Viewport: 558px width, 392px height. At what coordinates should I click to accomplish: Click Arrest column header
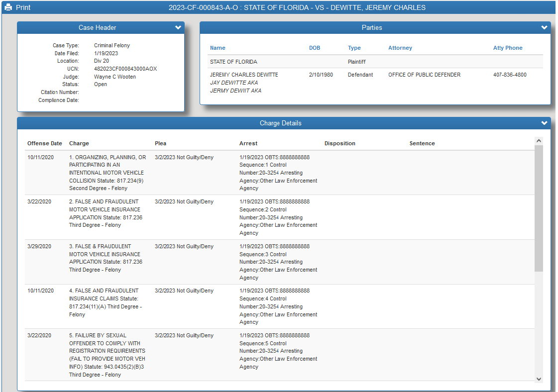click(x=248, y=143)
